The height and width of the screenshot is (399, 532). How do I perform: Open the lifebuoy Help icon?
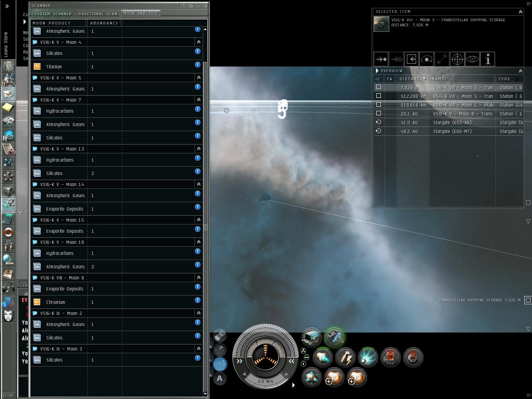point(8,232)
